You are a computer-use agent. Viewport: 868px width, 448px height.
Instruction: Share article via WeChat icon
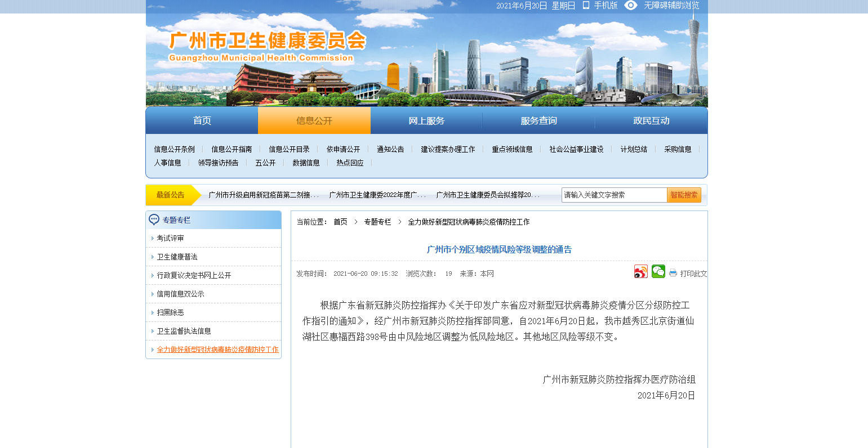658,271
